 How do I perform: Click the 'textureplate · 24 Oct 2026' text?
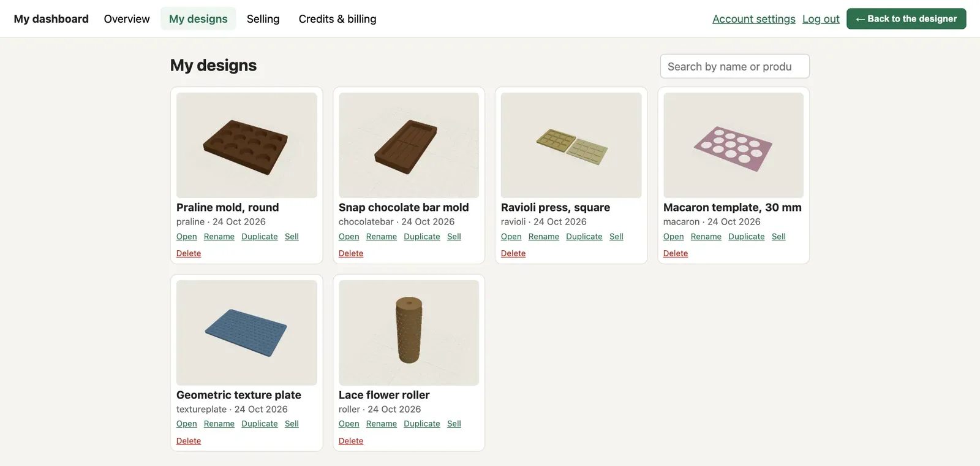point(232,409)
